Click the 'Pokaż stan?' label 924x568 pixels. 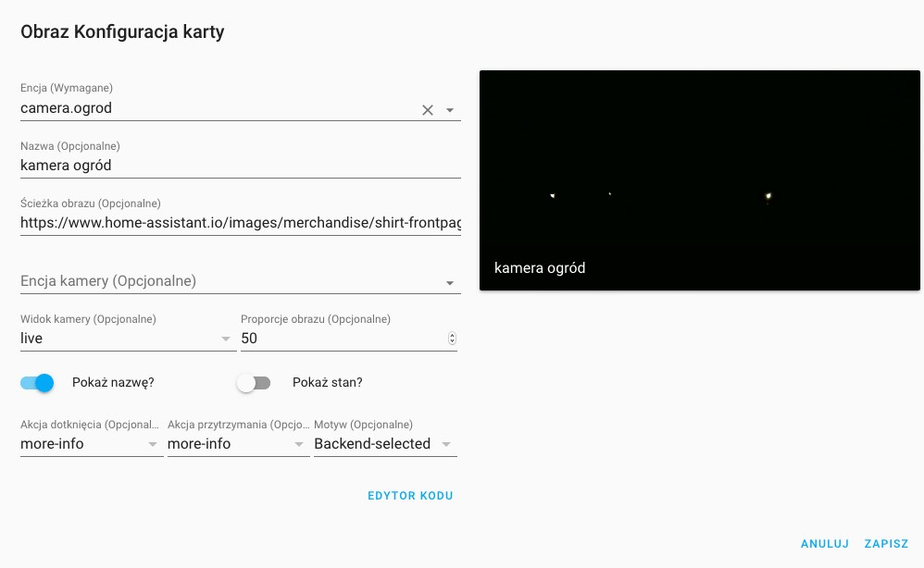pyautogui.click(x=328, y=383)
